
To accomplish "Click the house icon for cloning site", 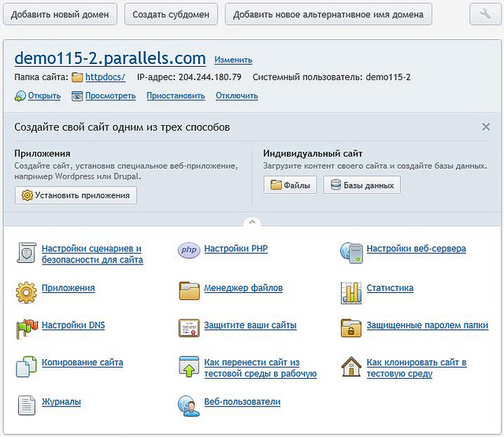I will [351, 366].
